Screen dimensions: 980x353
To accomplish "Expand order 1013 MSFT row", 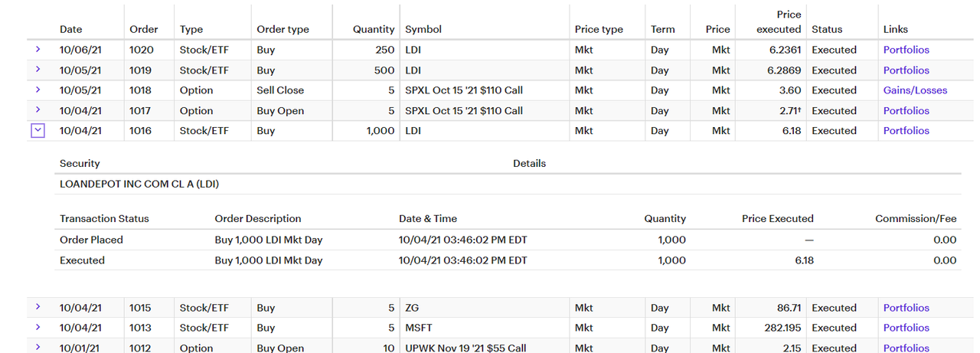I will point(38,328).
